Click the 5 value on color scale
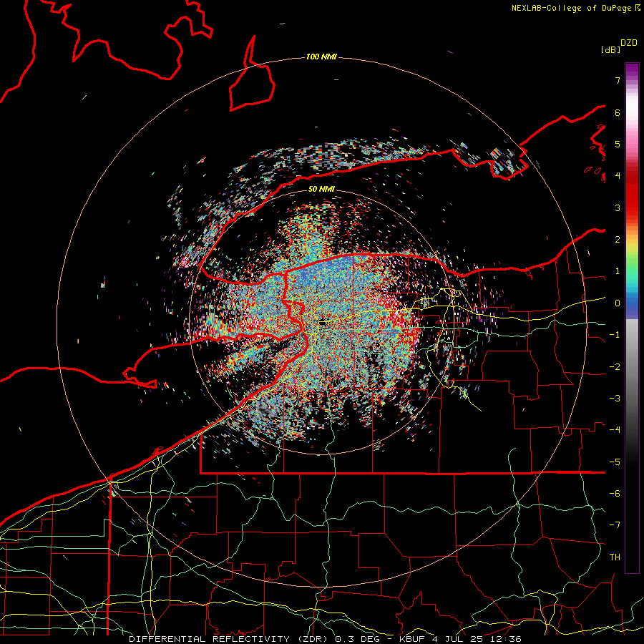The width and height of the screenshot is (644, 644). pyautogui.click(x=618, y=144)
